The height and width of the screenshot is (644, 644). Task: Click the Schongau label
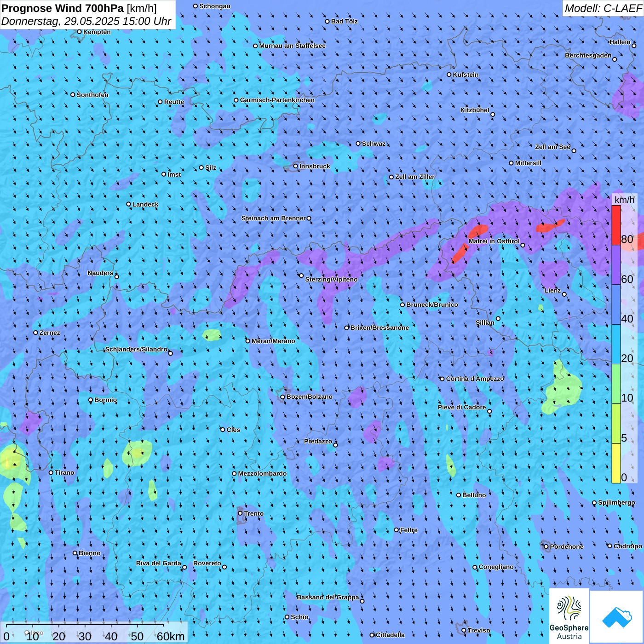(x=215, y=6)
